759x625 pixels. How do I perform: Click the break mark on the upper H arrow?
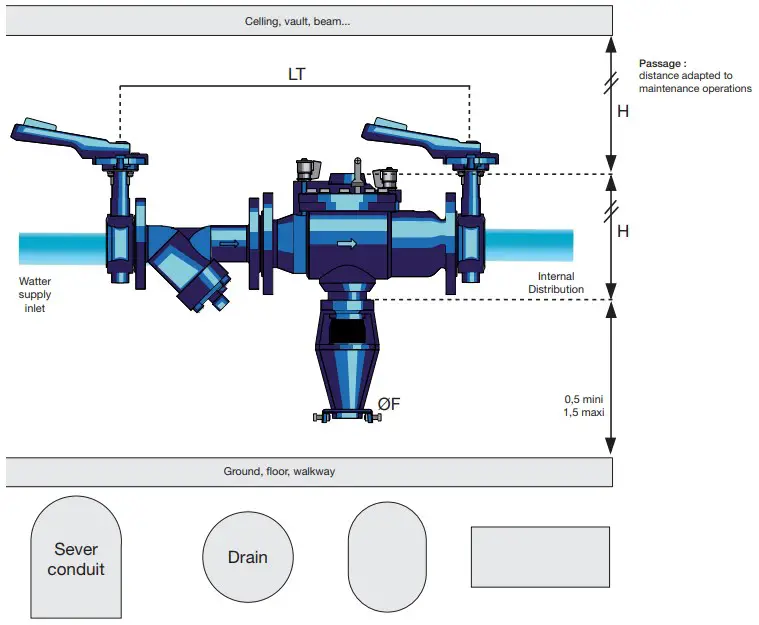[611, 83]
